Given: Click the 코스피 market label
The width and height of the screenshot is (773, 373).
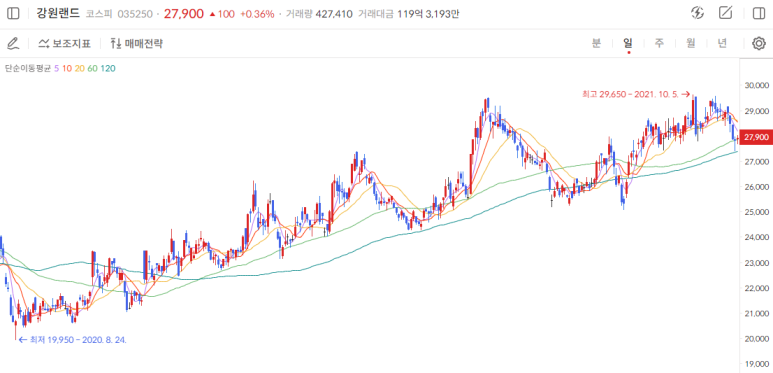Looking at the screenshot, I should [100, 14].
